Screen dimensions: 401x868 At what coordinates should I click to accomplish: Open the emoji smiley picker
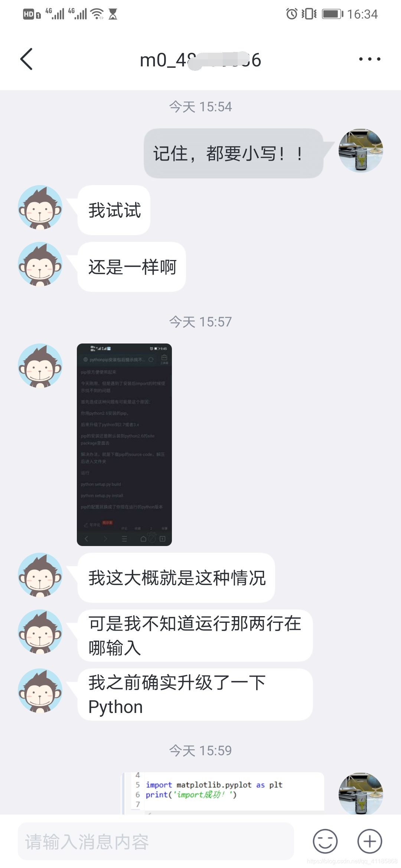(x=325, y=841)
